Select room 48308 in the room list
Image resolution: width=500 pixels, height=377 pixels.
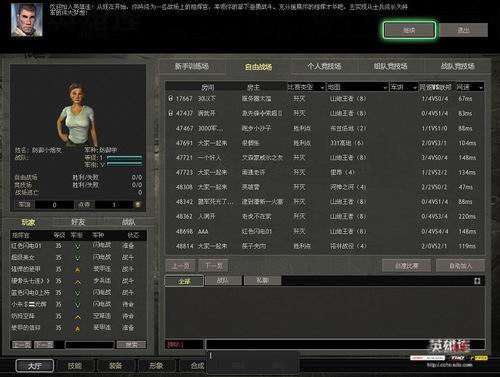325,187
